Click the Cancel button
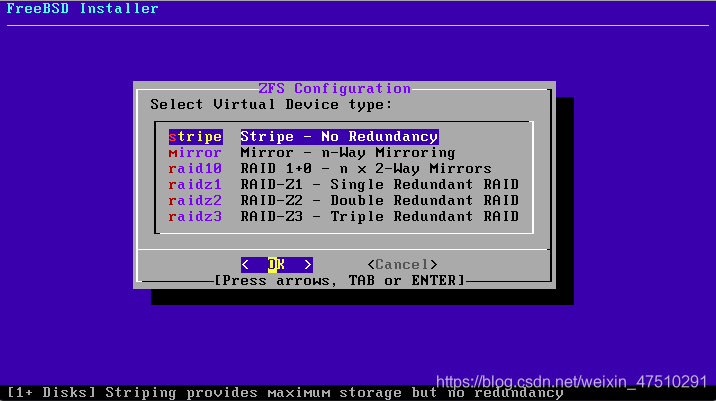 pyautogui.click(x=402, y=264)
